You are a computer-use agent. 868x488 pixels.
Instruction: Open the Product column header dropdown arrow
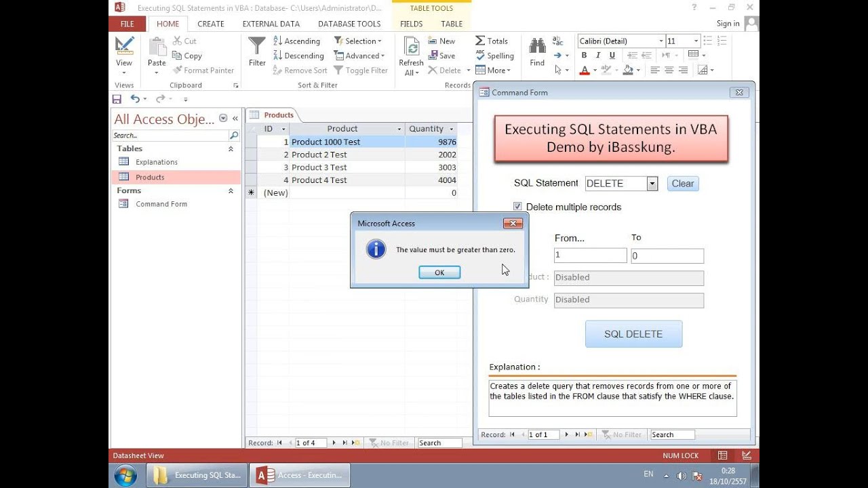[x=399, y=129]
